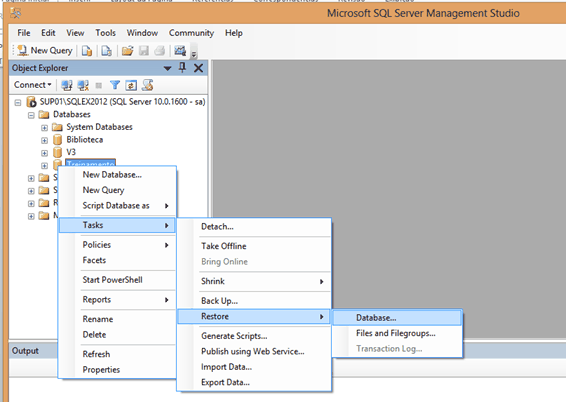Click the Biblioteca database cylinder icon
The image size is (566, 402).
tap(57, 140)
